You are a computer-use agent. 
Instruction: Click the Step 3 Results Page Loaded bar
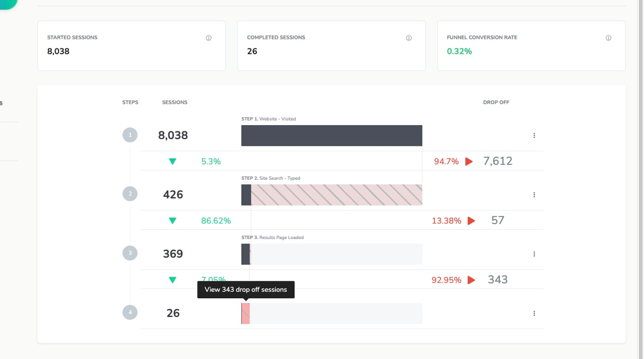(246, 254)
